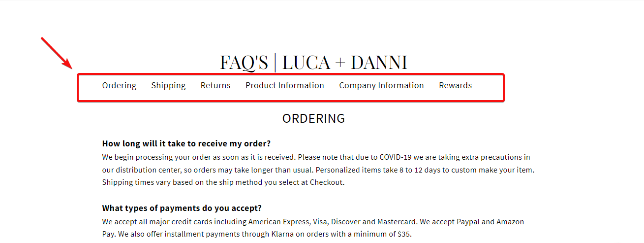Image resolution: width=644 pixels, height=243 pixels.
Task: Go to the Returns FAQ section
Action: point(215,86)
